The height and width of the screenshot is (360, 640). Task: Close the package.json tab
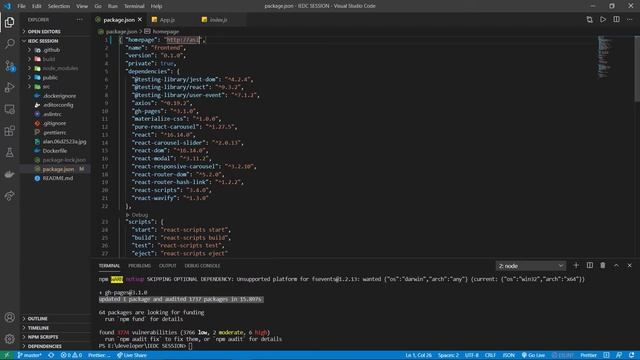(140, 20)
